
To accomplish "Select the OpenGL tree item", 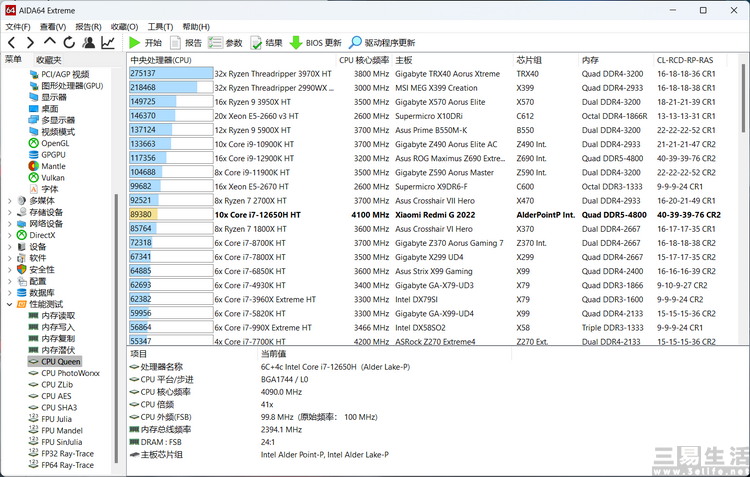I will [x=49, y=143].
